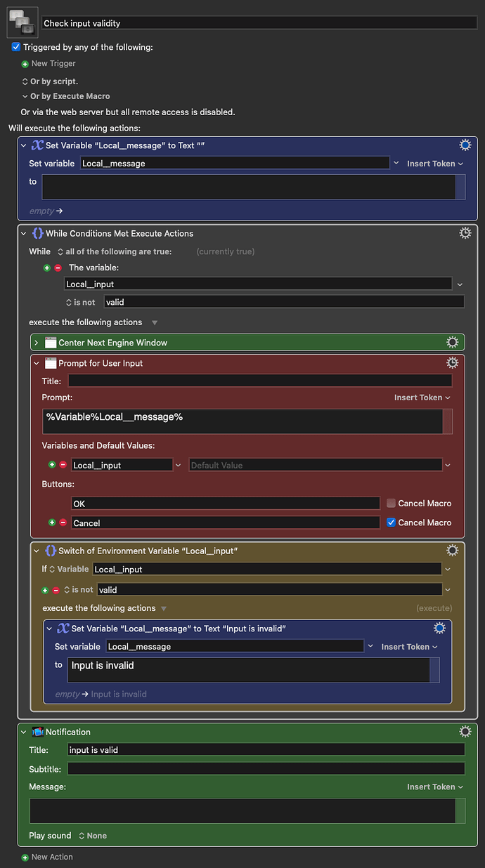Open settings gear on Set Variable Local__message action
485x868 pixels.
pos(465,145)
